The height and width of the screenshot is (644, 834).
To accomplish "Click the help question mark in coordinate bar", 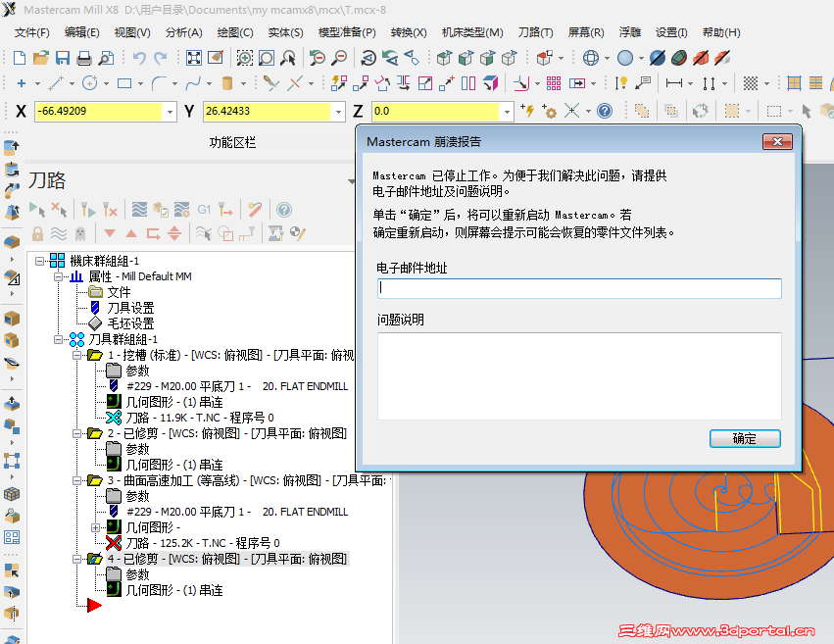I will point(605,111).
